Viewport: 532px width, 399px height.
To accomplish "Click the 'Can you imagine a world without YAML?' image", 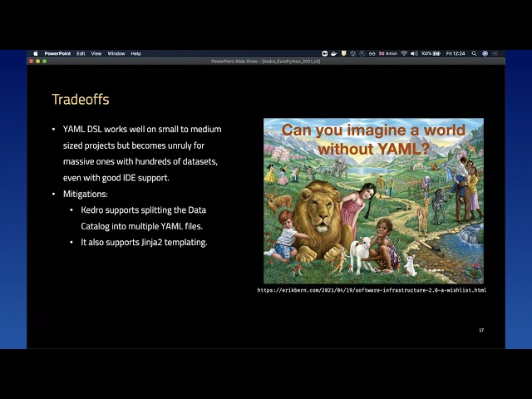I will (373, 201).
